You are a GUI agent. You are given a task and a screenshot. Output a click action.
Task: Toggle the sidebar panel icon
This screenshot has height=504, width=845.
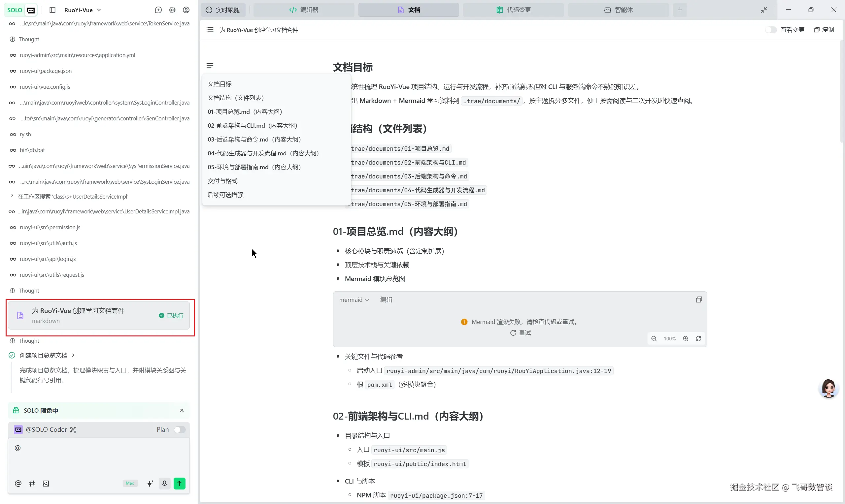(x=52, y=10)
